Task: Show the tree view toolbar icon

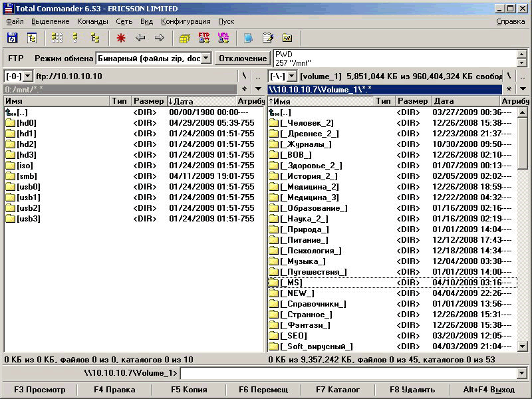Action: [95, 38]
